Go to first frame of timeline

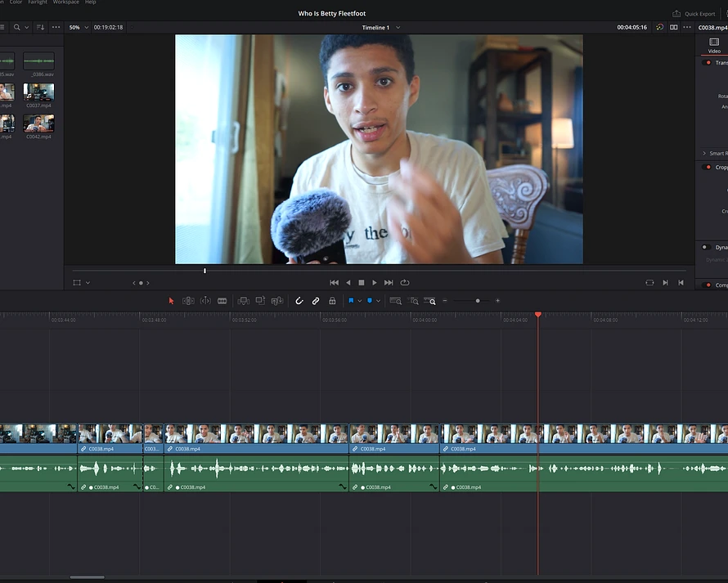[334, 283]
